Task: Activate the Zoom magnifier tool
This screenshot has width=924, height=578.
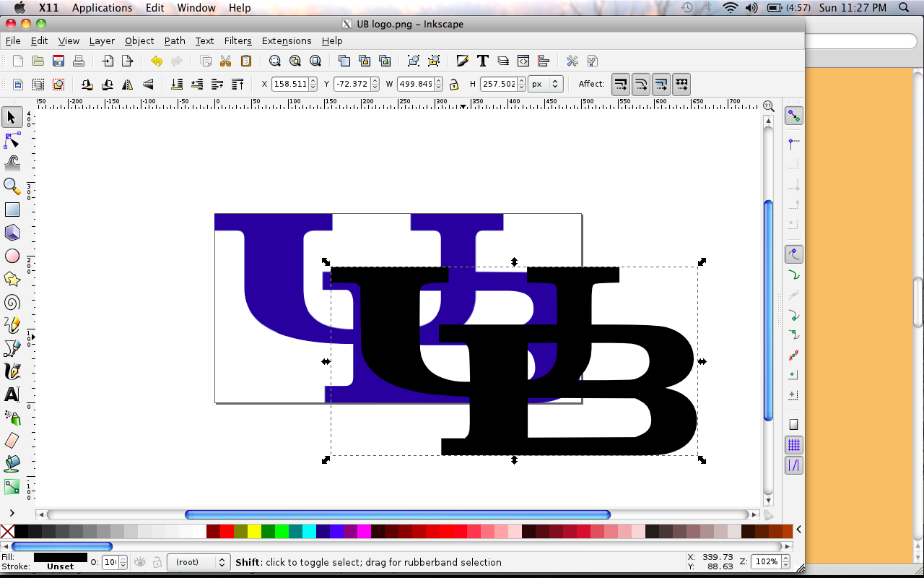Action: 12,186
